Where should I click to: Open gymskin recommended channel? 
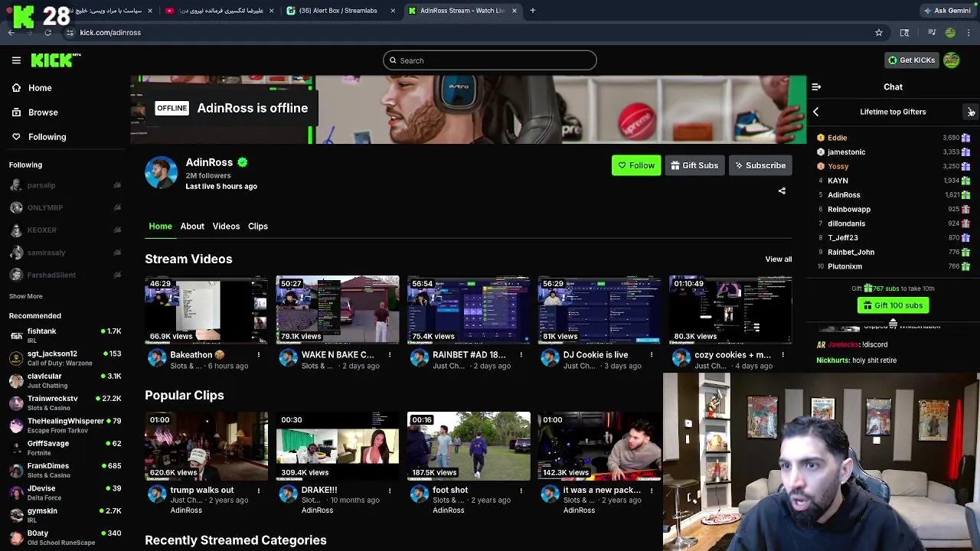pos(65,515)
